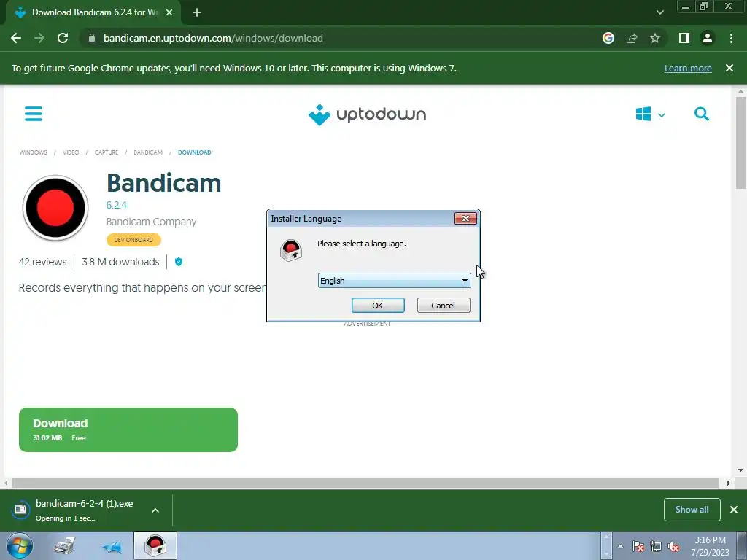This screenshot has height=560, width=747.
Task: Show all downloads
Action: pyautogui.click(x=692, y=510)
